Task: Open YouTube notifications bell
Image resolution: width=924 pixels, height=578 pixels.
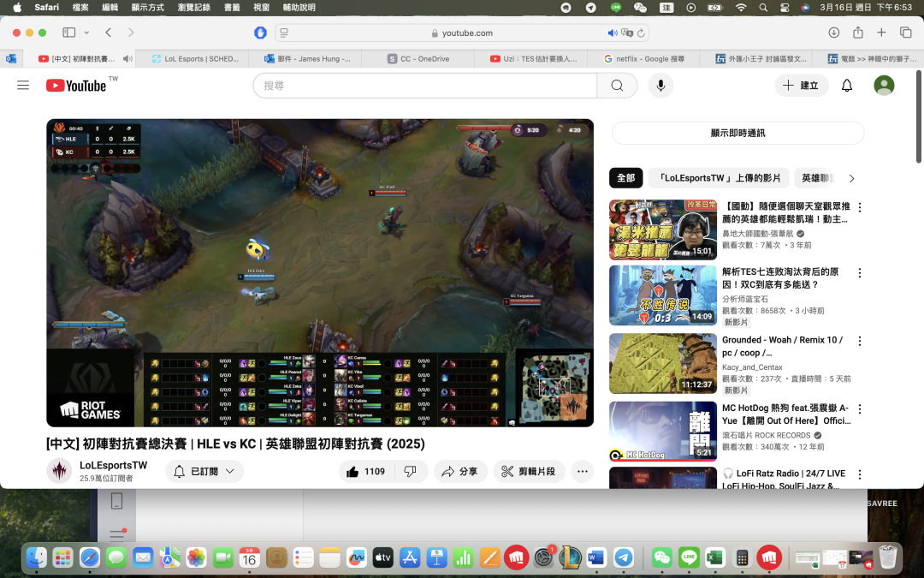Action: point(847,86)
